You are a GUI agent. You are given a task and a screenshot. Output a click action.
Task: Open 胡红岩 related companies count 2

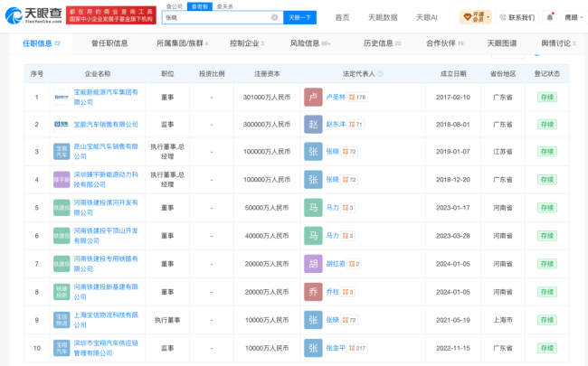355,264
